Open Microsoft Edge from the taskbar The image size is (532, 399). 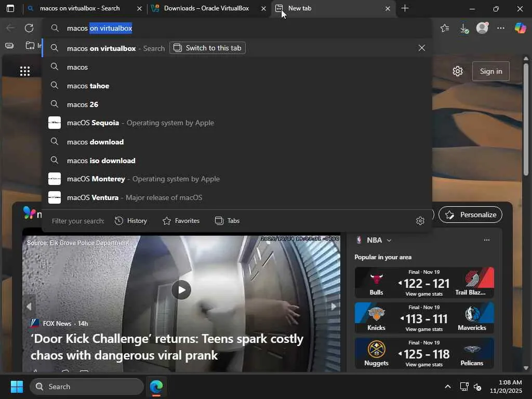pyautogui.click(x=156, y=387)
